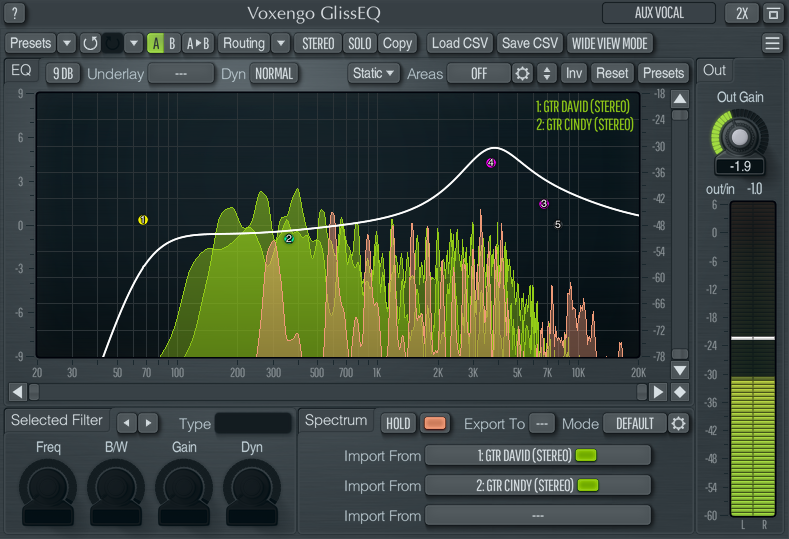Open the undo history dropdown arrow
The height and width of the screenshot is (539, 789).
coord(133,43)
